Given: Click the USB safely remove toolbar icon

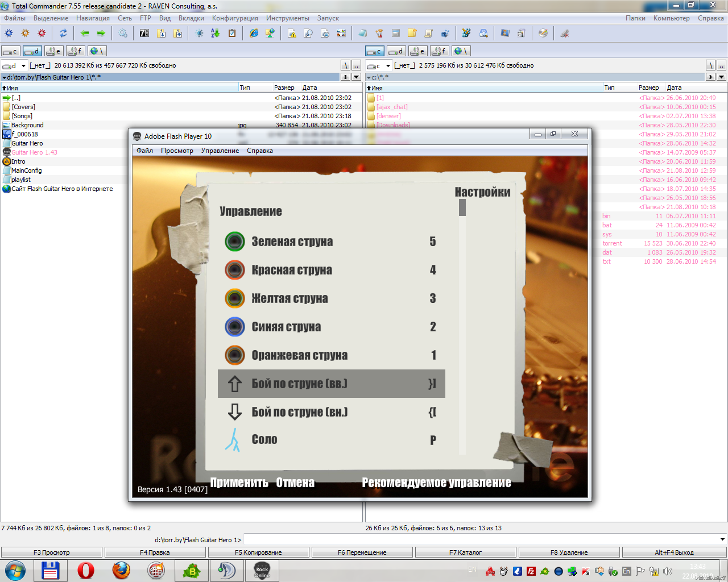Looking at the screenshot, I should pyautogui.click(x=565, y=34).
